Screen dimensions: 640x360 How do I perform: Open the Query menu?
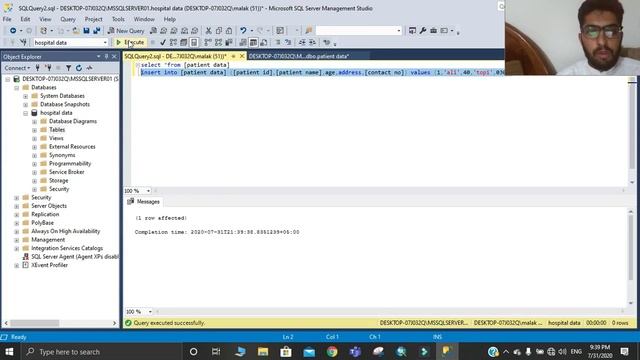click(x=68, y=19)
